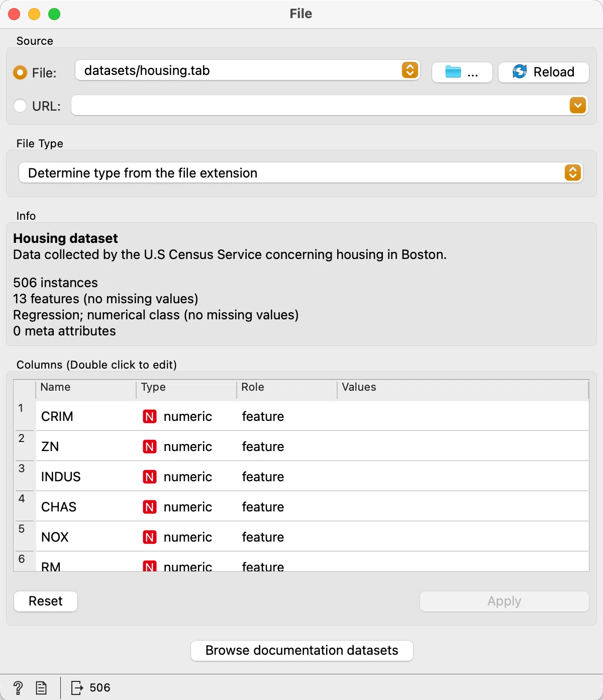Click numeric type text in INDUS row
603x700 pixels.
coord(188,477)
